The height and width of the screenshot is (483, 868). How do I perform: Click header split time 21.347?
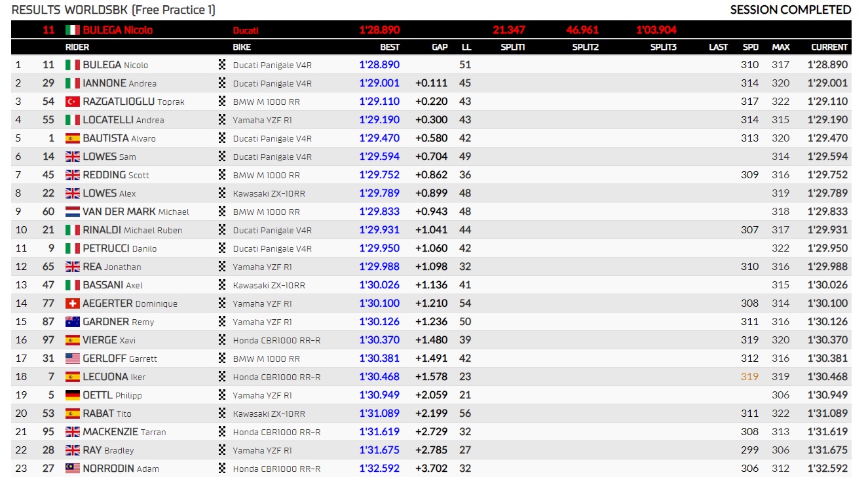[x=509, y=30]
